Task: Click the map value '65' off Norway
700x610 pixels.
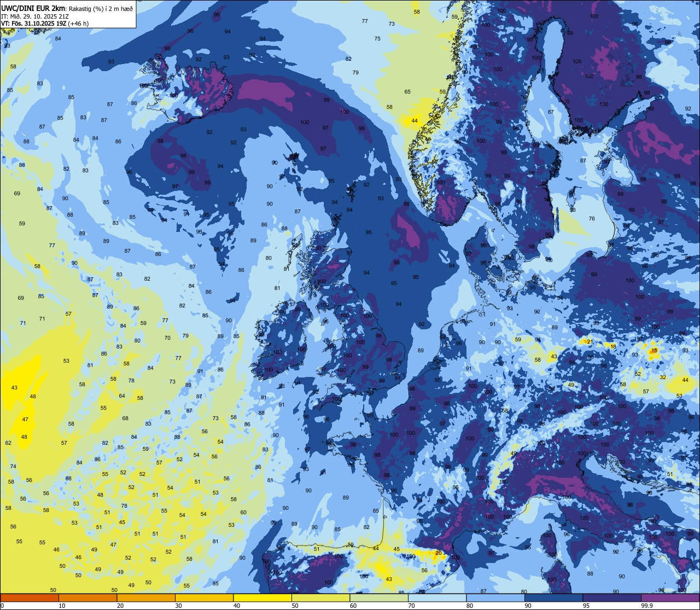Action: click(407, 91)
